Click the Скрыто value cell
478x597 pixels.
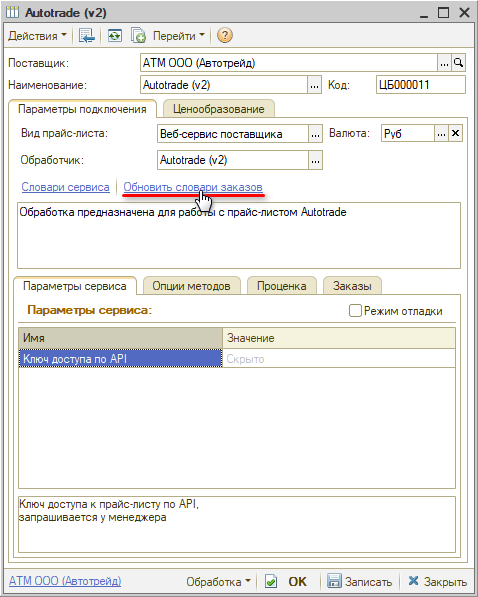pos(339,359)
